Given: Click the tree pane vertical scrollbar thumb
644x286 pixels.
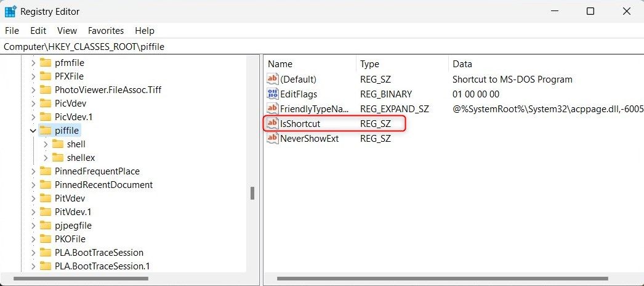Looking at the screenshot, I should 252,193.
